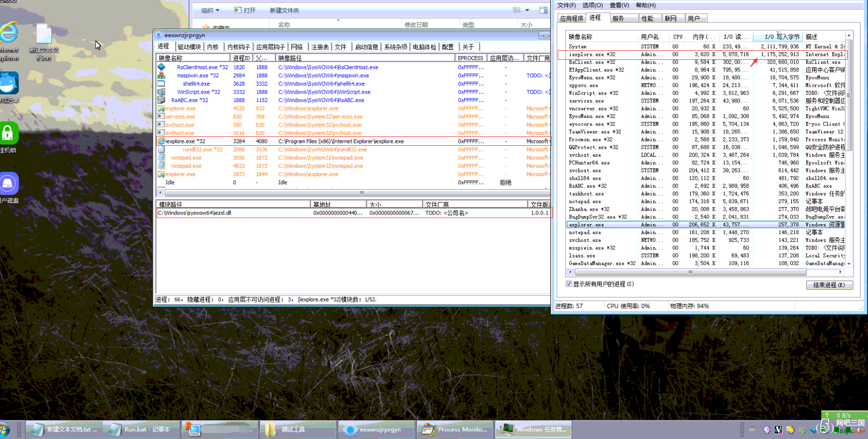Switch to Run.bat Notepad taskbar button
The width and height of the screenshot is (868, 439).
pos(141,430)
